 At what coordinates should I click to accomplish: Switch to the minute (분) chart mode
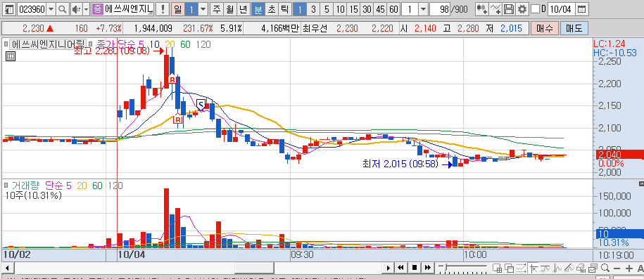(x=258, y=8)
